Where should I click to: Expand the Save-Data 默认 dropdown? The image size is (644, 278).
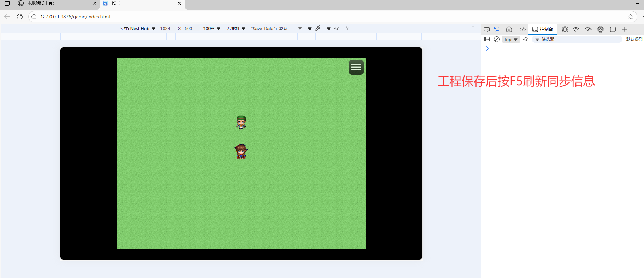pos(276,29)
